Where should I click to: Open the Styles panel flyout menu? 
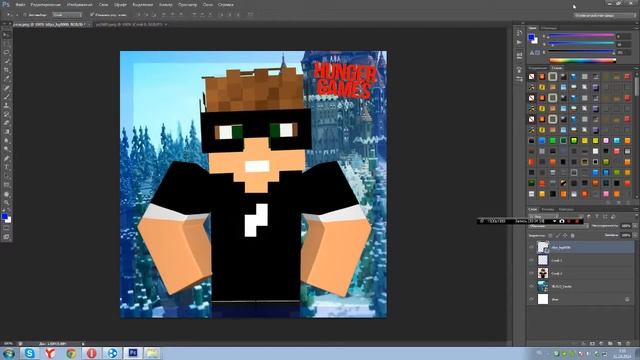636,68
